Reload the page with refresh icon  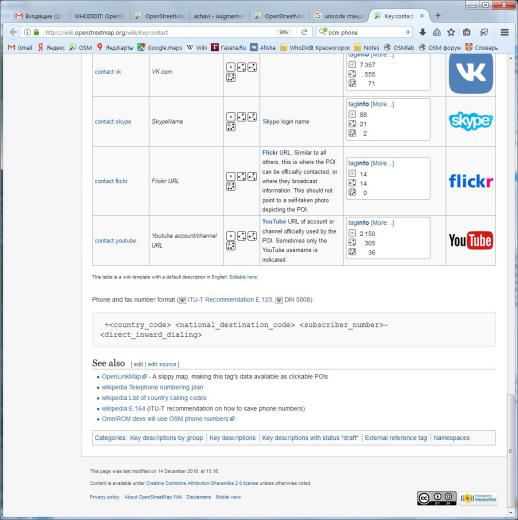[304, 32]
